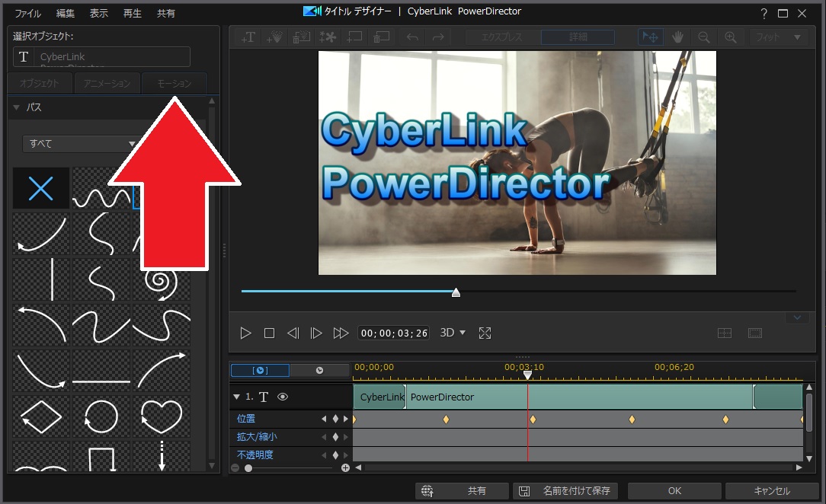The height and width of the screenshot is (504, 826).
Task: Click 名前を付けて保存 button
Action: [565, 491]
